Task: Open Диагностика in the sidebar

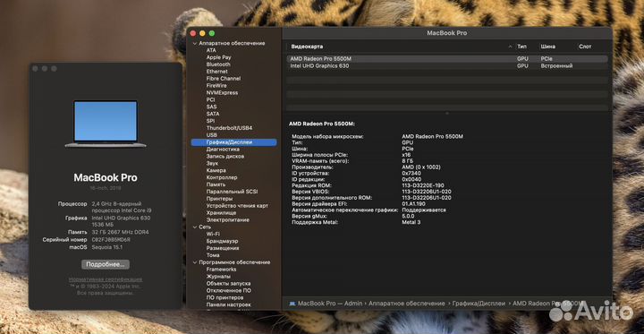Action: pyautogui.click(x=223, y=149)
